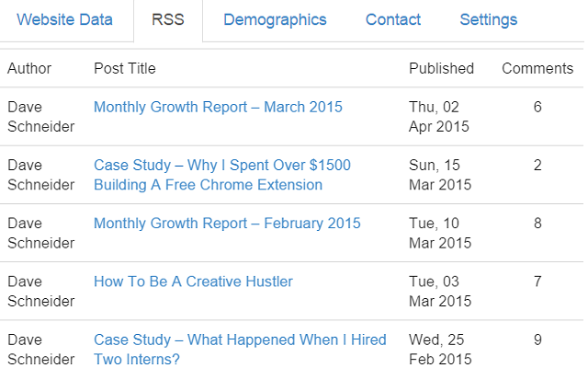The image size is (588, 368).
Task: Click comment count 9 for Interns case study
Action: pyautogui.click(x=537, y=339)
